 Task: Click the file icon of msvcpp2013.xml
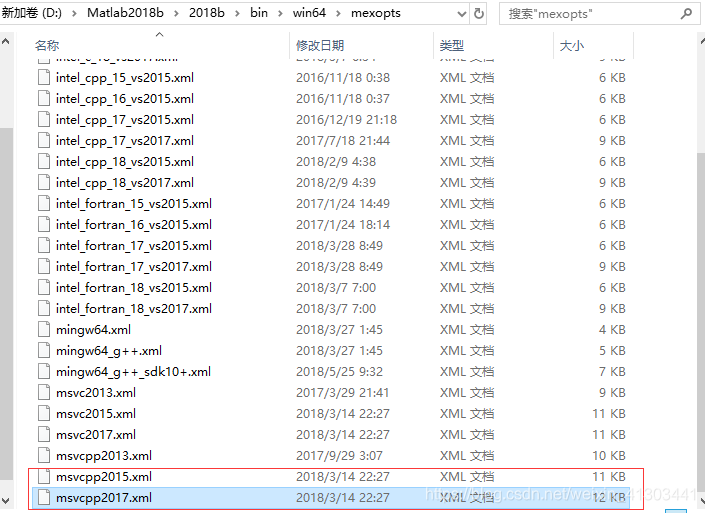click(44, 456)
